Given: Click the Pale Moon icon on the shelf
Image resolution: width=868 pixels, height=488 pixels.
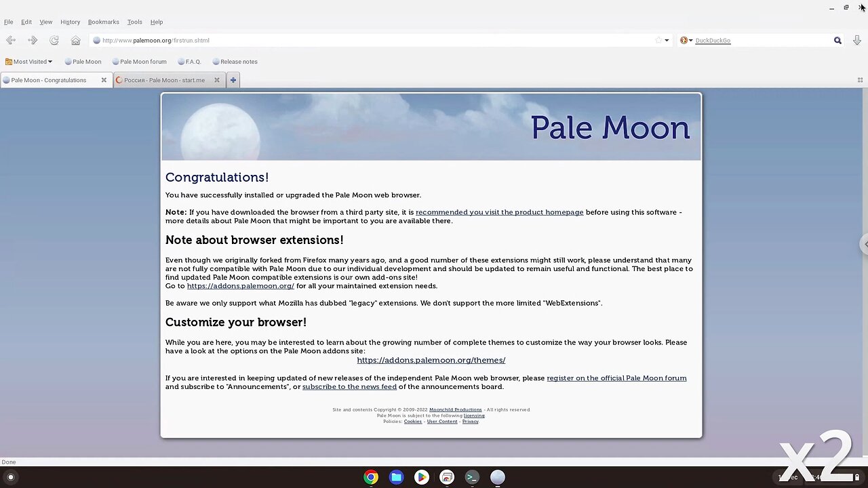Looking at the screenshot, I should 498,477.
